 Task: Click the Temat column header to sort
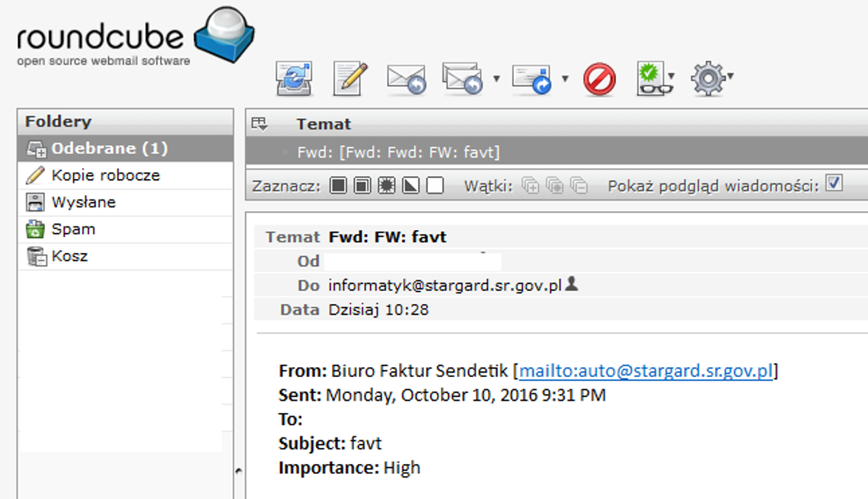click(324, 124)
